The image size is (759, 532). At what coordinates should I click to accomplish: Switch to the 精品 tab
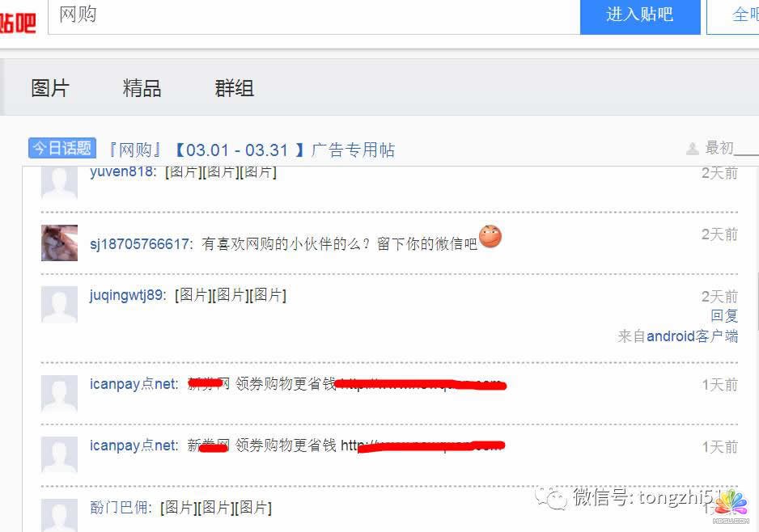pos(142,88)
